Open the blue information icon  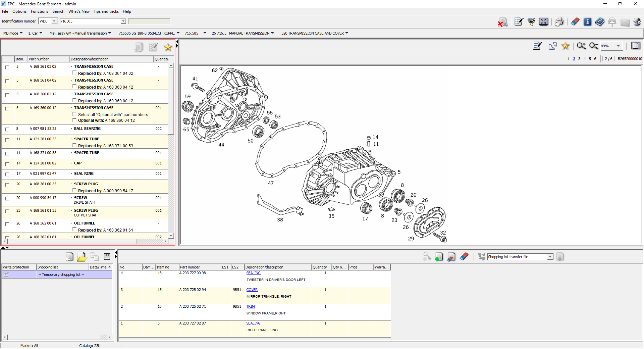pos(587,22)
